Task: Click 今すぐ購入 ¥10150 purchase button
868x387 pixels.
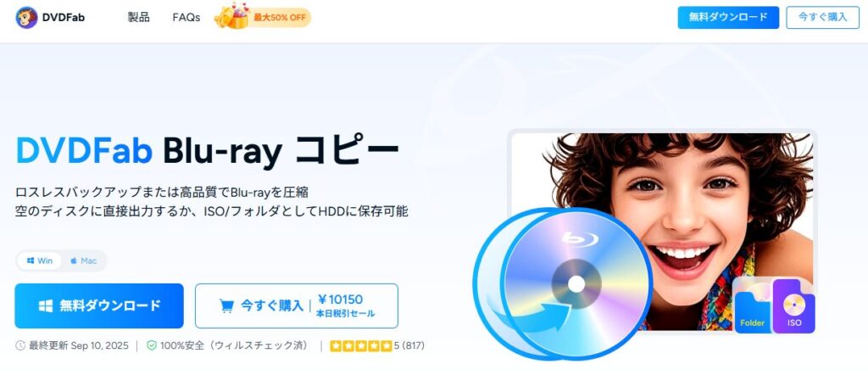Action: tap(296, 306)
